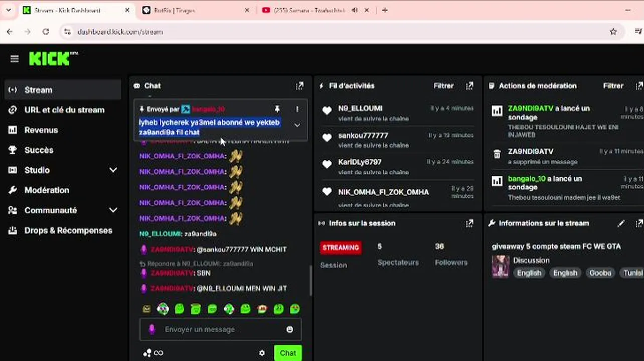
Task: Click the chat panel scrollbar
Action: (310, 281)
